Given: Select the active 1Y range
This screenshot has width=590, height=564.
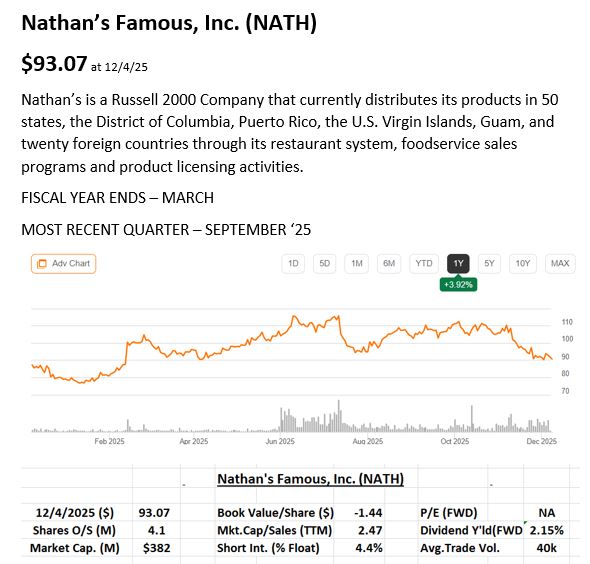Looking at the screenshot, I should [x=458, y=263].
